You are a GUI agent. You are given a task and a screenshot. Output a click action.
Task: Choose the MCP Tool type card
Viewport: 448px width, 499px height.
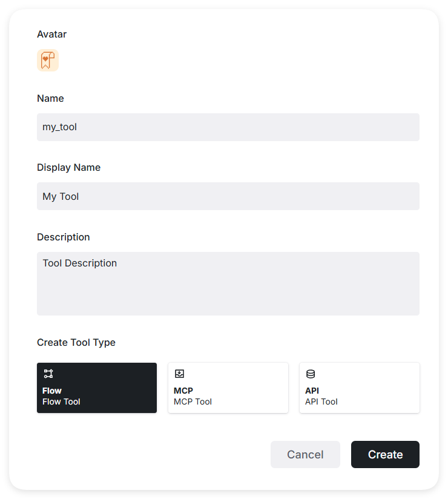click(x=228, y=388)
